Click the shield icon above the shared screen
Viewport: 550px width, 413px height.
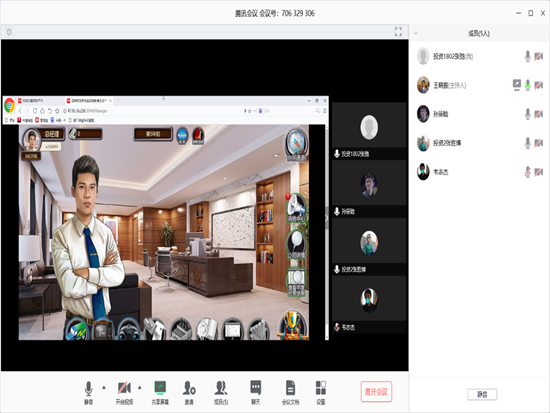click(9, 32)
